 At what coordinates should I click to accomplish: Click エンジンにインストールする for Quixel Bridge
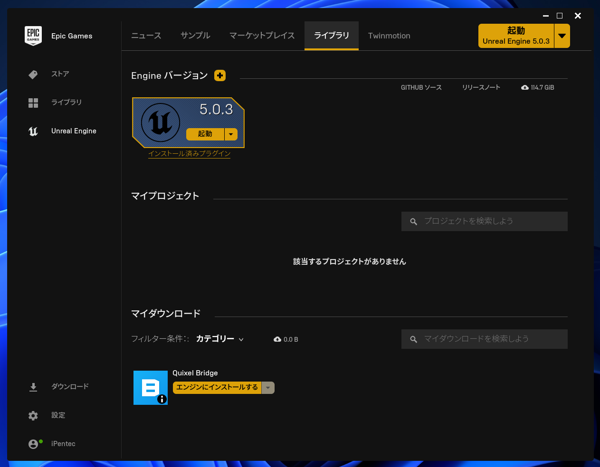pyautogui.click(x=217, y=387)
